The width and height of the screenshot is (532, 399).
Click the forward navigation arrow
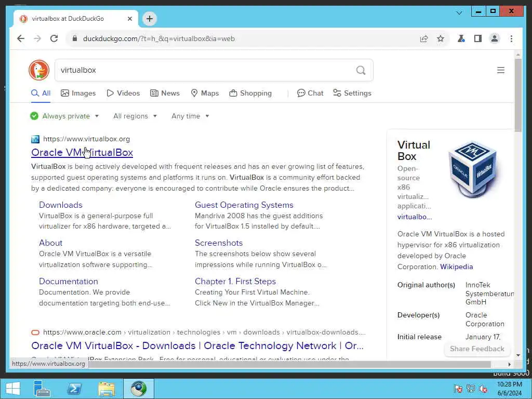click(x=37, y=38)
